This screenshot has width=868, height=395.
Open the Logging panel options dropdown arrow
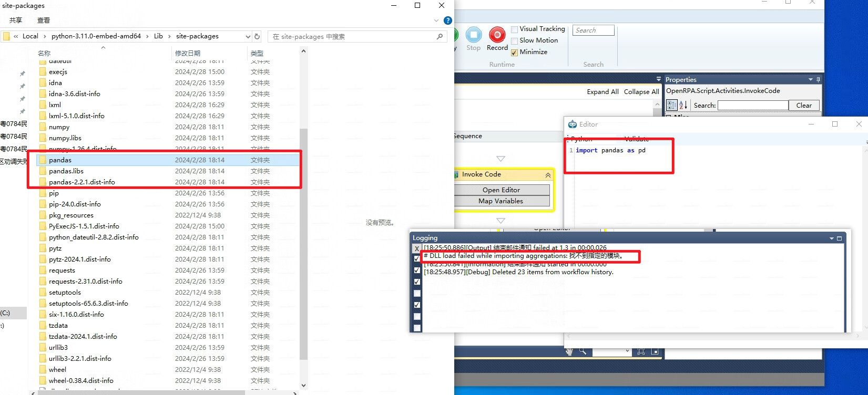[832, 238]
